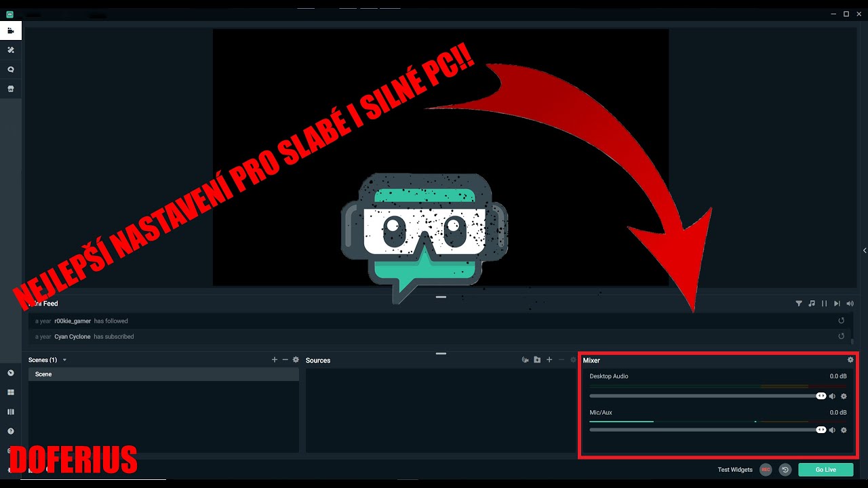Click the Mini Feed music note icon
Viewport: 868px width, 488px height.
[812, 304]
